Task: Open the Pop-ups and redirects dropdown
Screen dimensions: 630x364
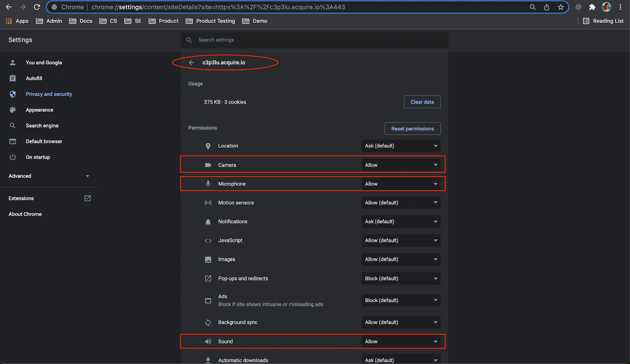Action: pyautogui.click(x=401, y=278)
